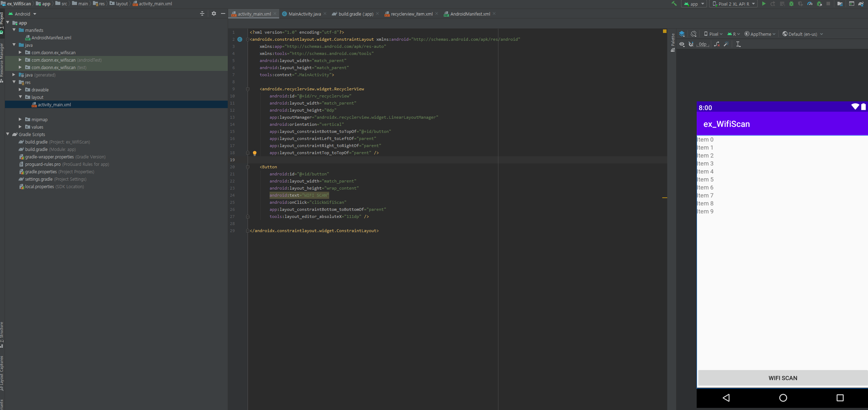Toggle the autoconnect magnet icon
This screenshot has height=410, width=868.
tap(691, 44)
